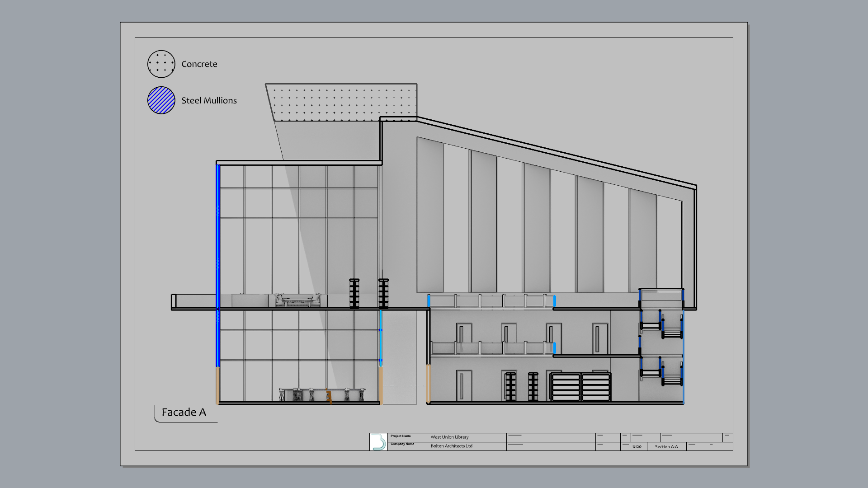Screen dimensions: 868x488
Task: Select 'Bolten Architects Ltd' company name text
Action: (x=451, y=446)
